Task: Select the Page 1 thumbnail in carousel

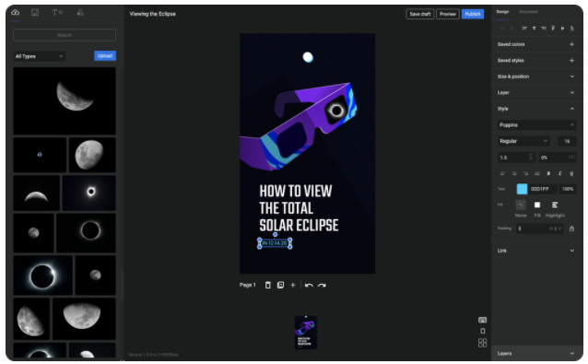Action: point(306,333)
